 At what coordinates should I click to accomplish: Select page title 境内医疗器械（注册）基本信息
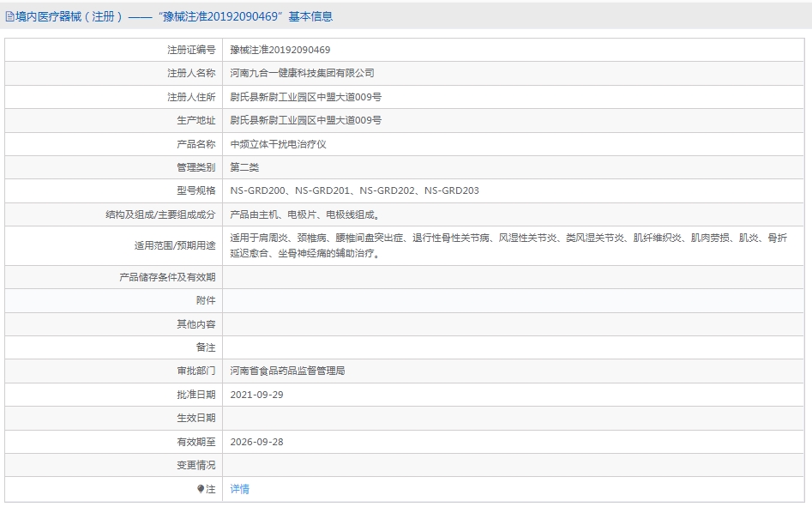[174, 16]
